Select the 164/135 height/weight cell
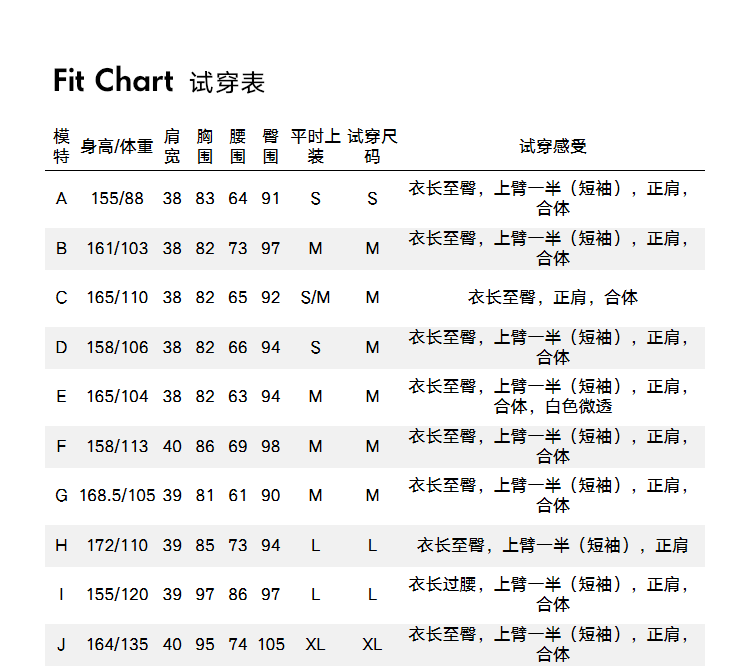This screenshot has width=750, height=666. tap(117, 644)
